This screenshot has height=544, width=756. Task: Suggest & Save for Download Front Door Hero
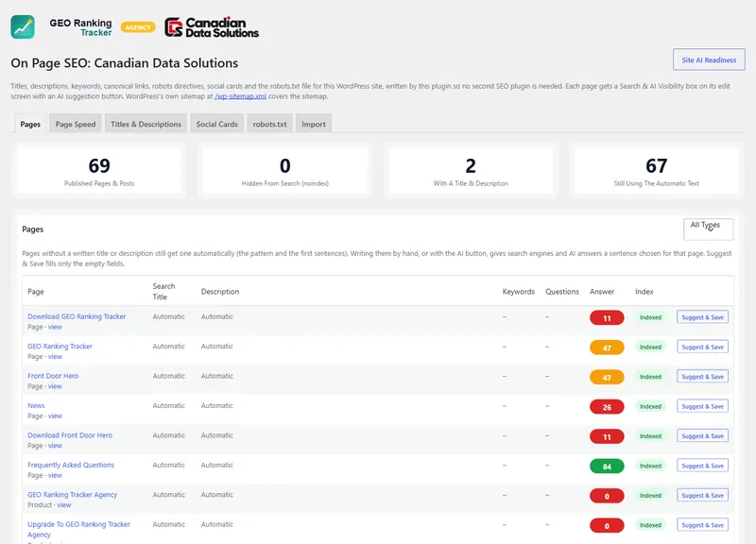click(702, 436)
